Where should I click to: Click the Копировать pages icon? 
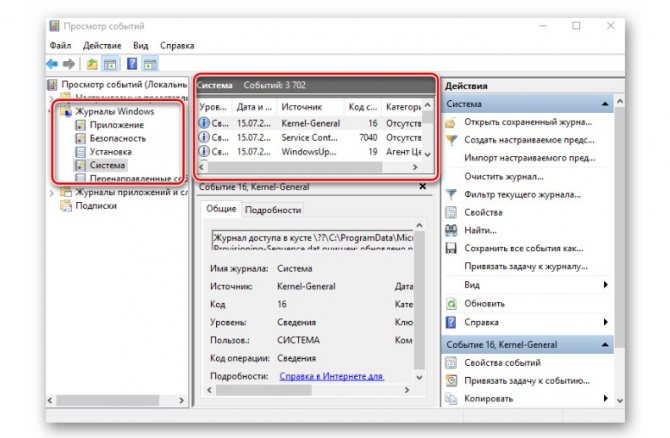tap(451, 399)
